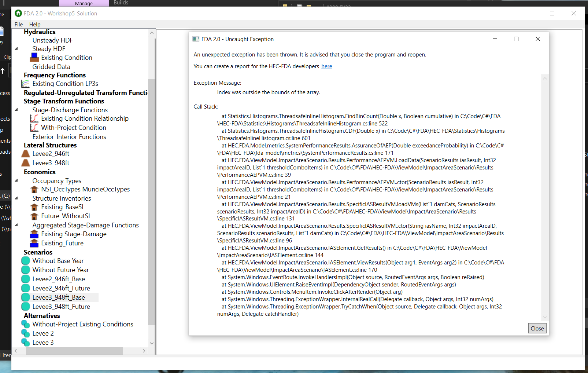Select the Existing Stage-Damage function icon
Image resolution: width=588 pixels, height=373 pixels.
coord(34,234)
